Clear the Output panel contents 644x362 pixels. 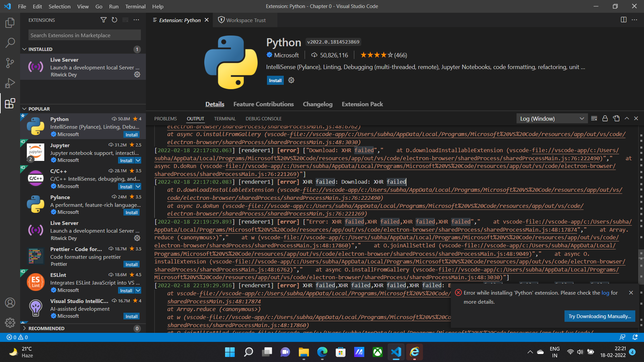point(594,118)
